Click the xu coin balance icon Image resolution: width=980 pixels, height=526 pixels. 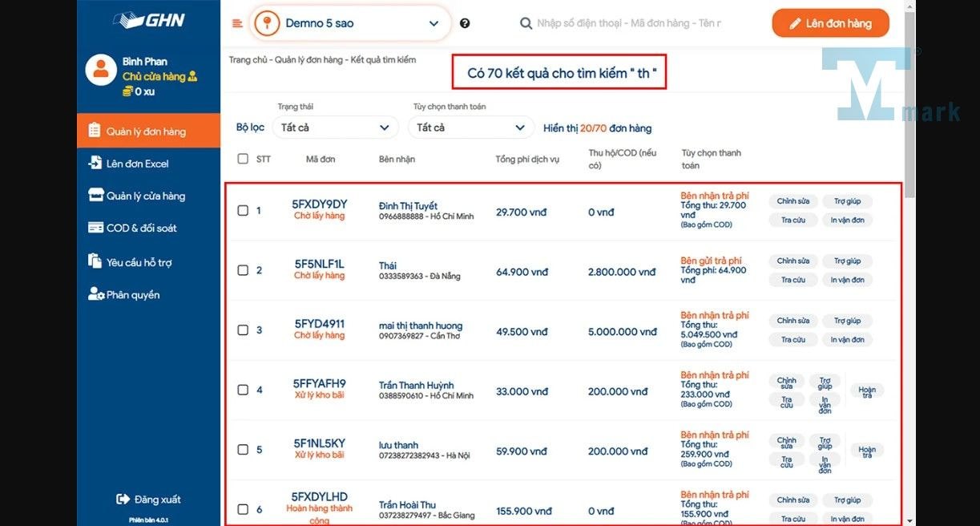click(x=127, y=91)
